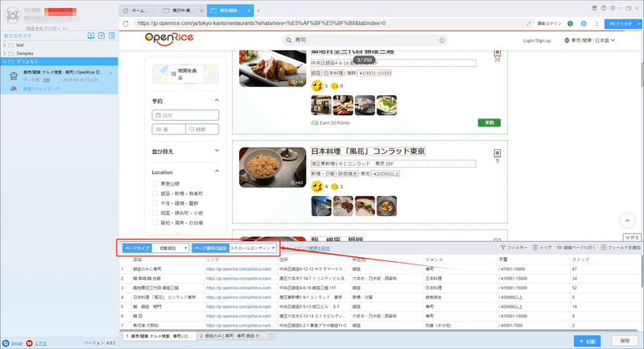This screenshot has height=349, width=644.
Task: Click the クリア trash icon
Action: (535, 247)
